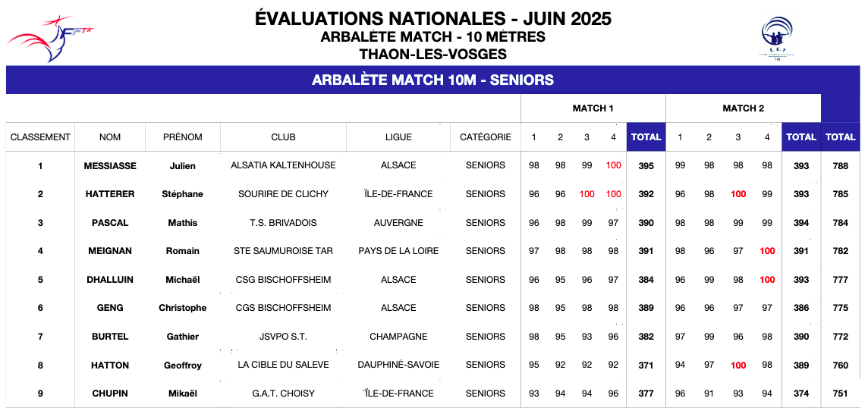Click the blue club emblem logo
Screen dimensions: 868x414
[777, 37]
